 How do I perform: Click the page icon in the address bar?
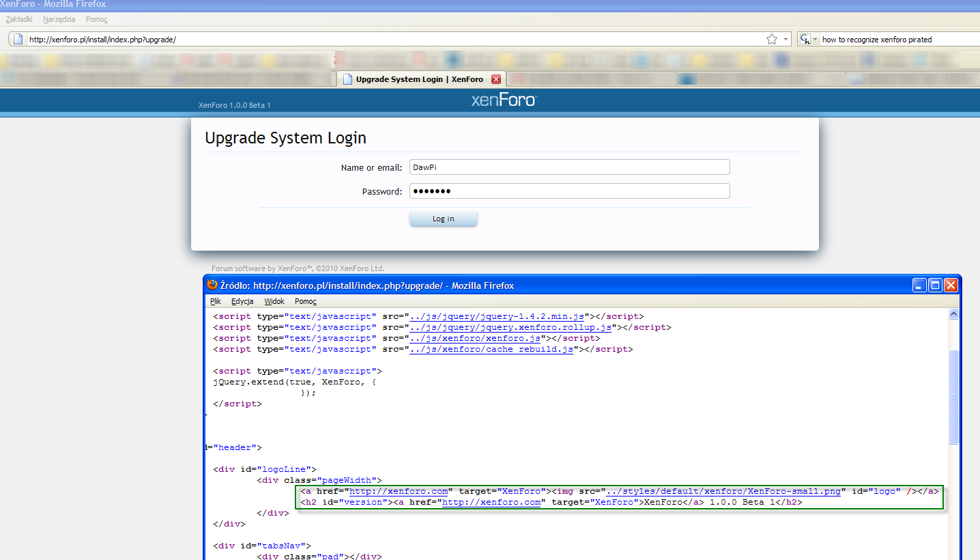pos(16,39)
